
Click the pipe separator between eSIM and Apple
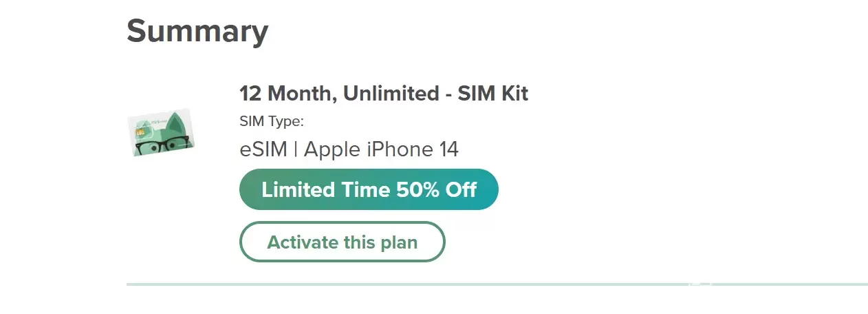295,149
